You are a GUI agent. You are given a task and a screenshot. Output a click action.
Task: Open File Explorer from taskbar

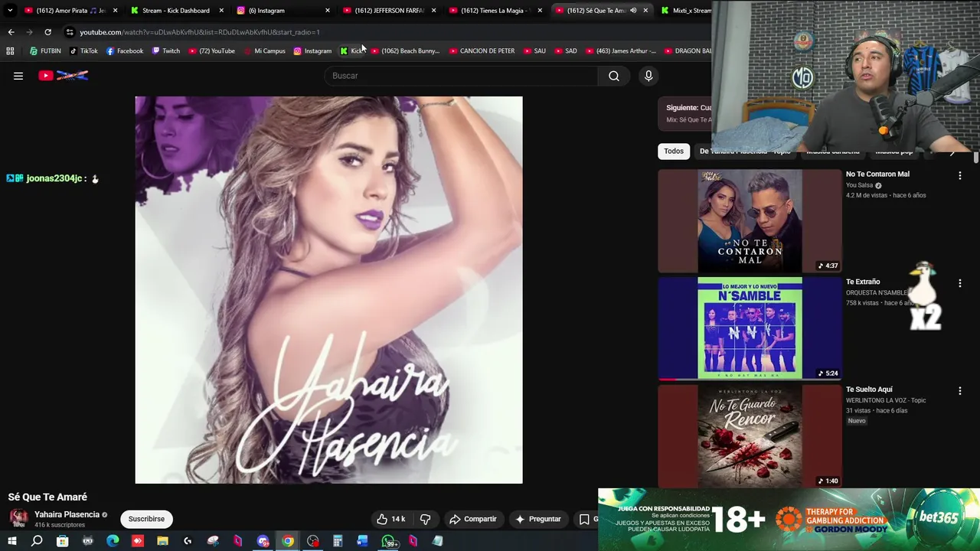pos(162,541)
